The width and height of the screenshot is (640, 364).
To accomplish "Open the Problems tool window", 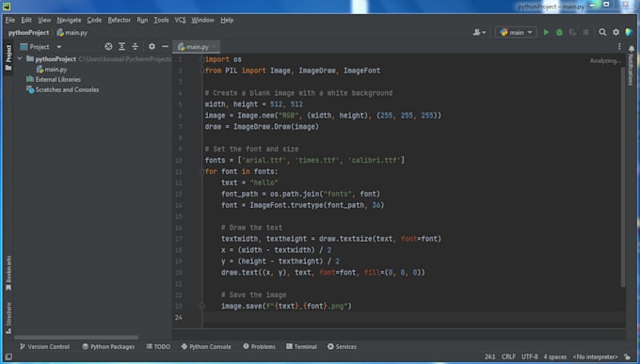I will (259, 347).
